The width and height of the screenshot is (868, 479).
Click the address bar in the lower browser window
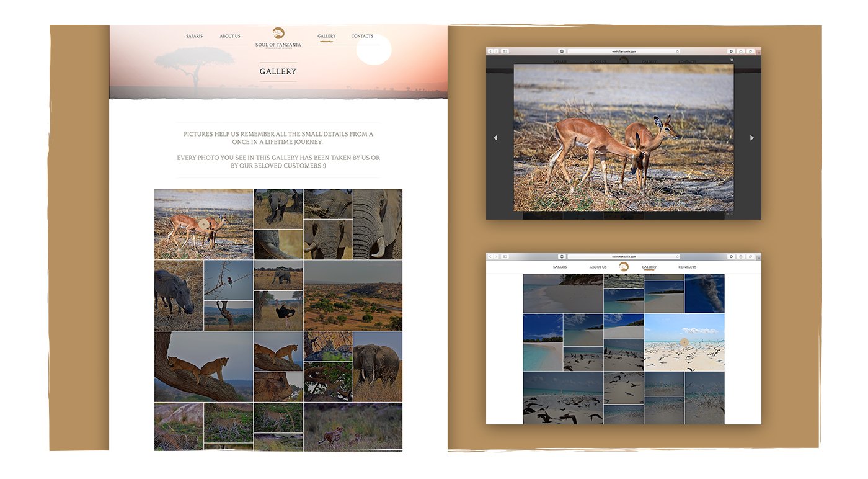[x=623, y=256]
